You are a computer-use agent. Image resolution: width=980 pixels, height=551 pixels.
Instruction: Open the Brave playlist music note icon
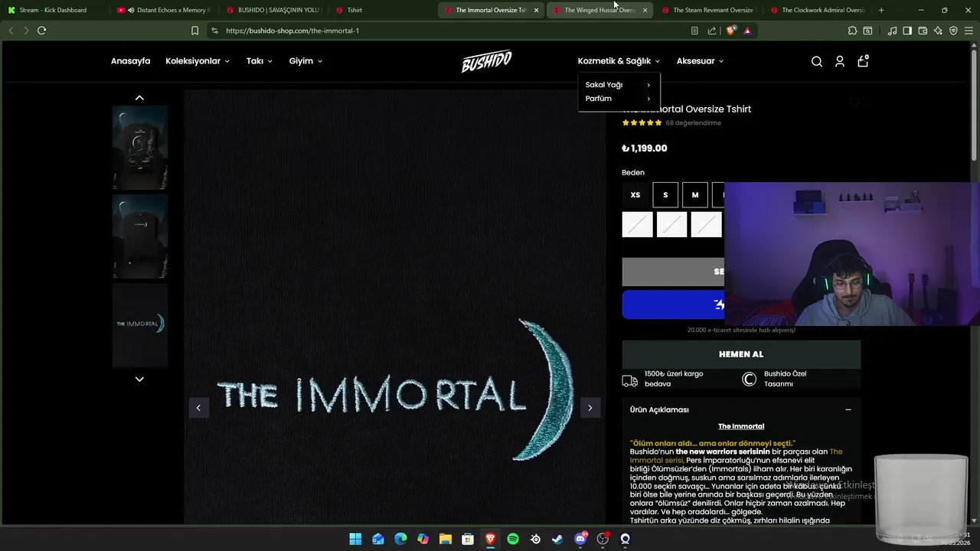point(892,31)
